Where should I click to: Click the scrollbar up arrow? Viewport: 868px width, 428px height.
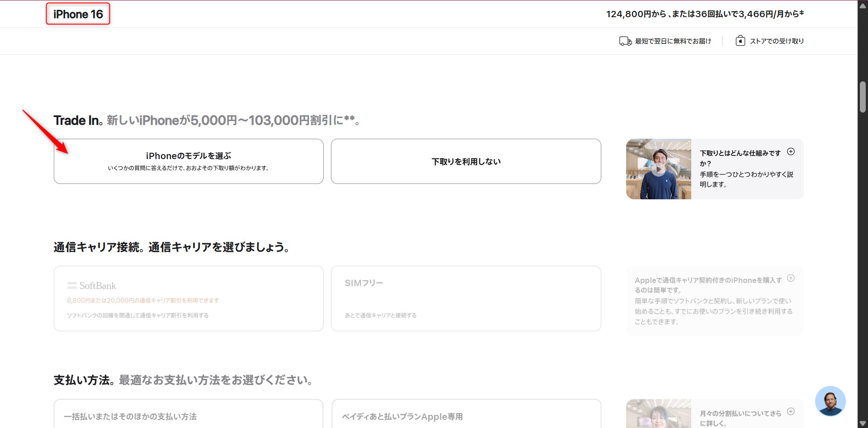point(863,5)
